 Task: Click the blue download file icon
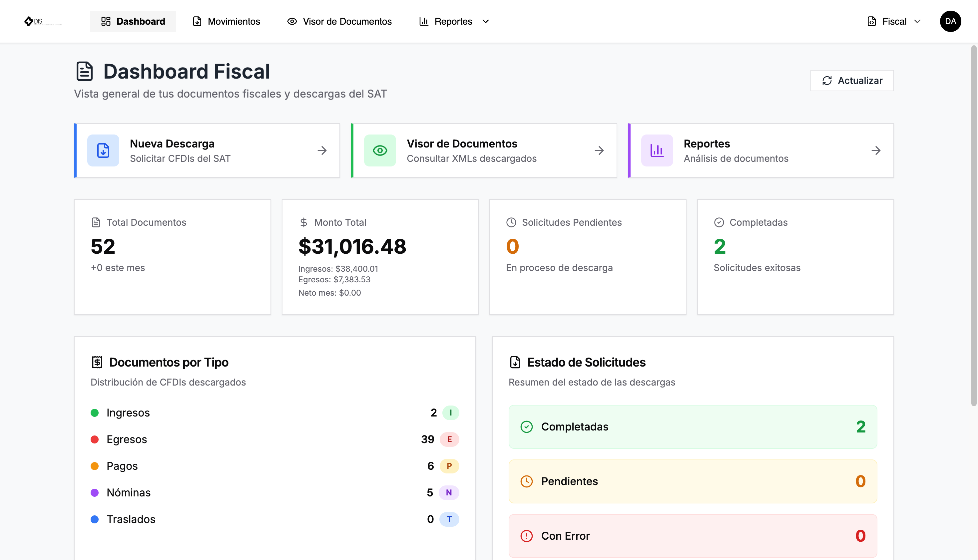tap(103, 150)
